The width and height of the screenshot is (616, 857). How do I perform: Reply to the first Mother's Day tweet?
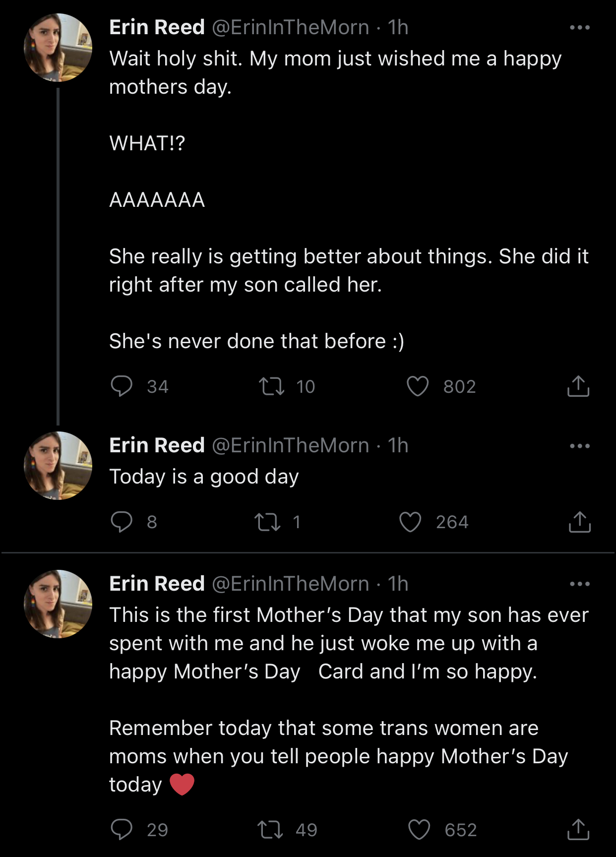(122, 829)
